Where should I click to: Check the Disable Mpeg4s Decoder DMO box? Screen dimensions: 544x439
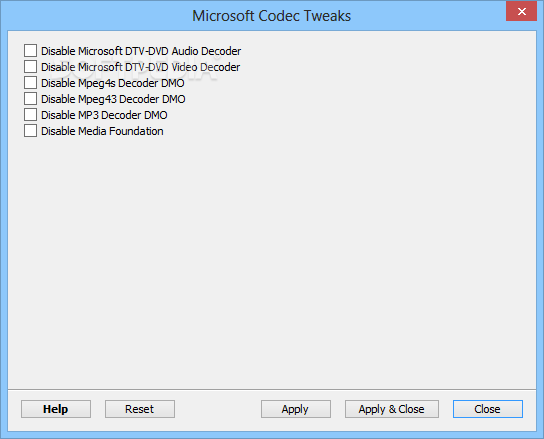click(31, 83)
